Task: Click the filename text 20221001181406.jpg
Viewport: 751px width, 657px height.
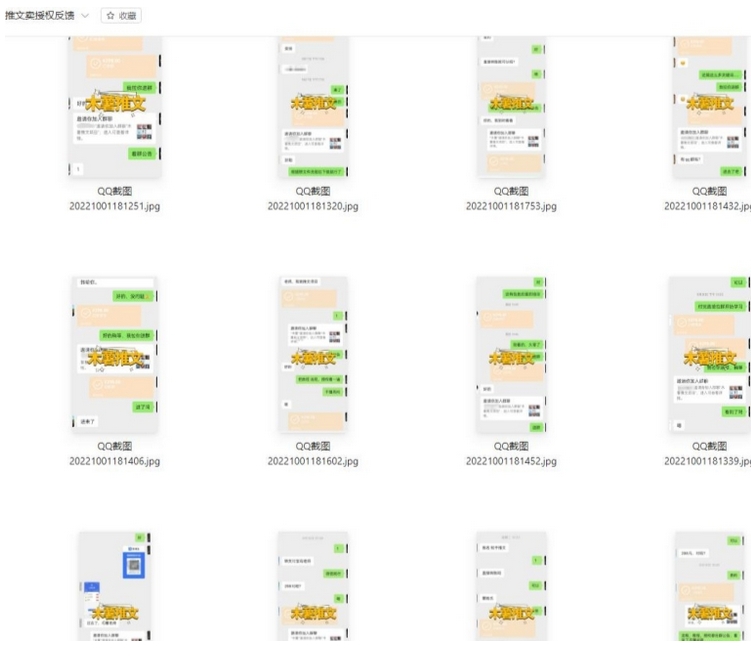Action: click(x=114, y=461)
